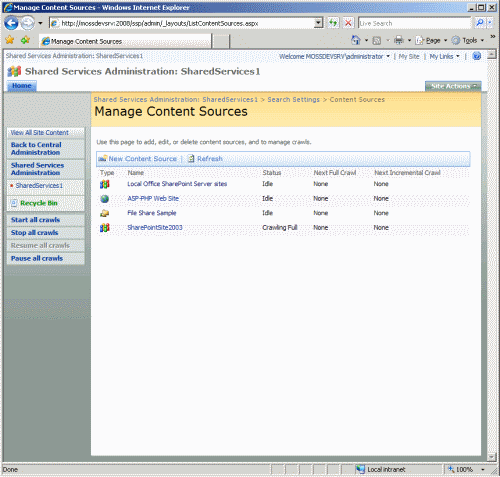Open View All Site Content
Viewport: 500px width, 477px height.
point(40,133)
